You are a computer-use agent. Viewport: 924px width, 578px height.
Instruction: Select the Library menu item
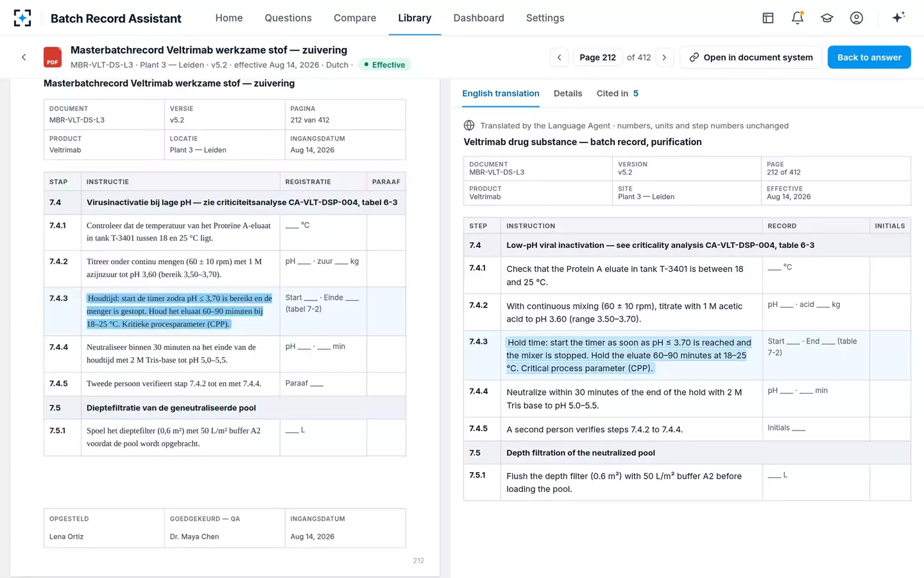pos(415,18)
